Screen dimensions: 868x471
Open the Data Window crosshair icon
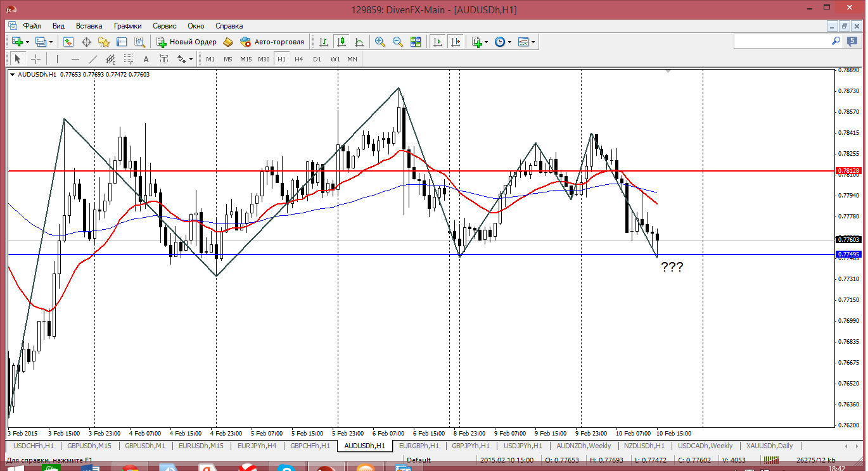pyautogui.click(x=86, y=42)
